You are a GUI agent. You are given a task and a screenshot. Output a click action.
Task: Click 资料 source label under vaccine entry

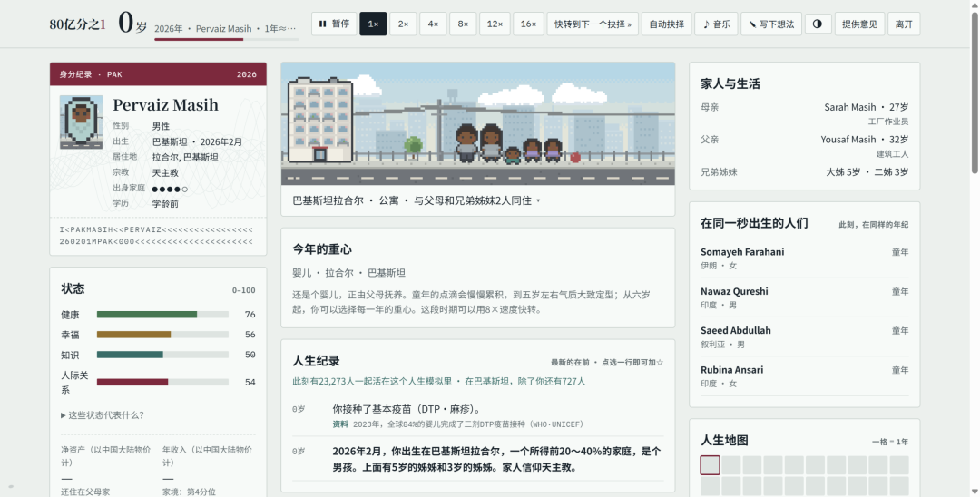[x=340, y=424]
